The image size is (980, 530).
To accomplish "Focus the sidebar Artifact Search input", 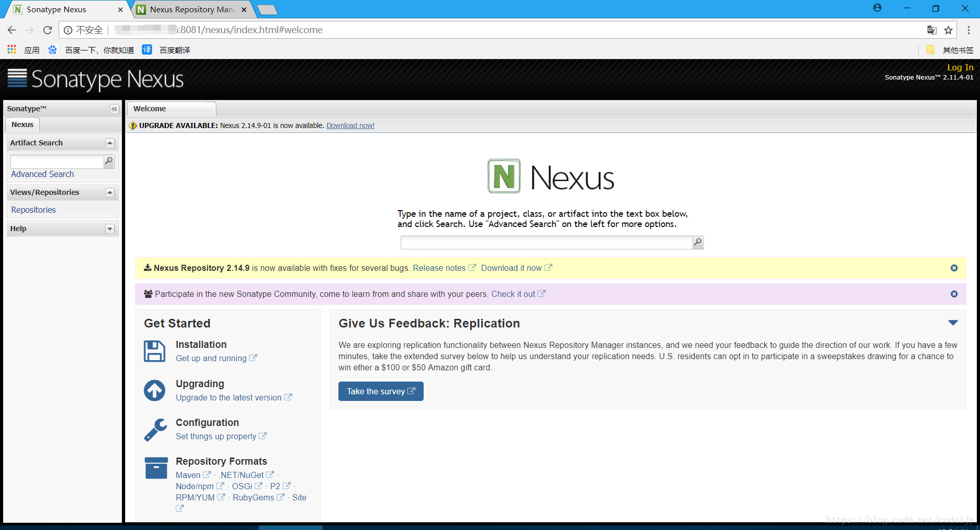I will point(57,162).
